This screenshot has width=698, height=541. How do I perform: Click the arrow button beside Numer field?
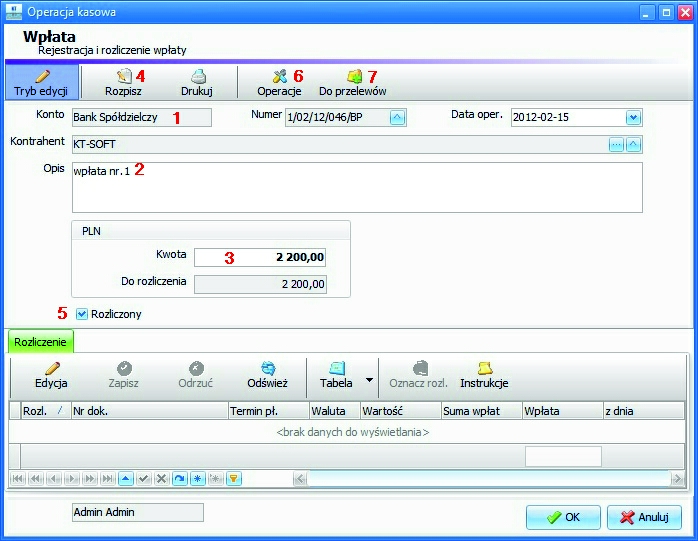coord(398,118)
